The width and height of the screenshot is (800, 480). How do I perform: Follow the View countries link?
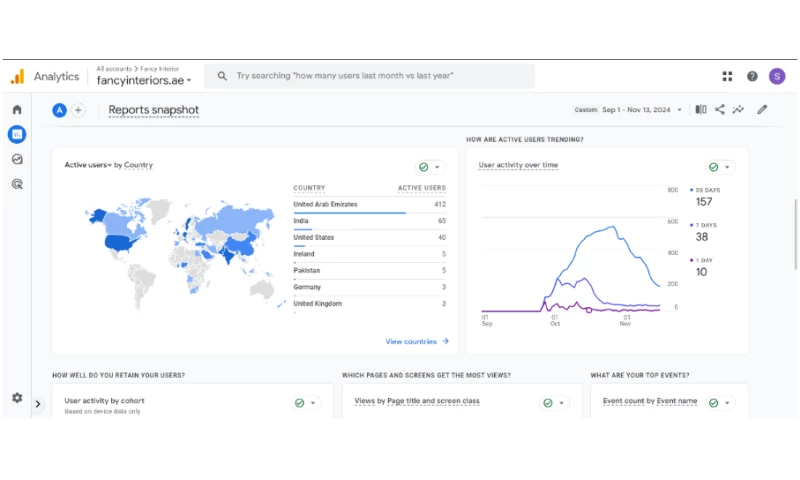(417, 341)
